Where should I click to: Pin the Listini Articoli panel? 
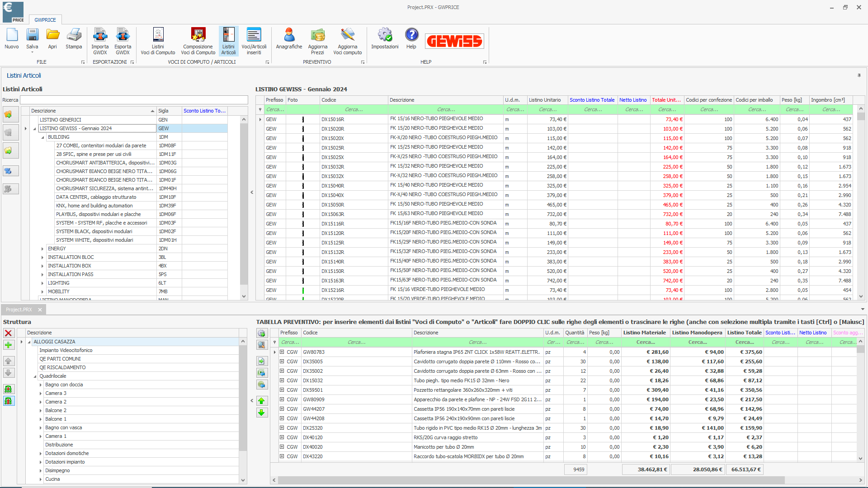(859, 75)
